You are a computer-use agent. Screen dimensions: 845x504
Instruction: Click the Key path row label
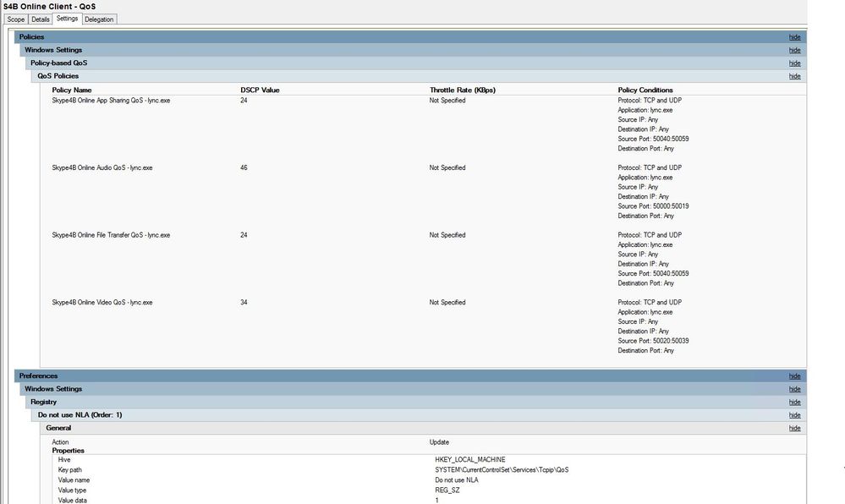pyautogui.click(x=70, y=469)
